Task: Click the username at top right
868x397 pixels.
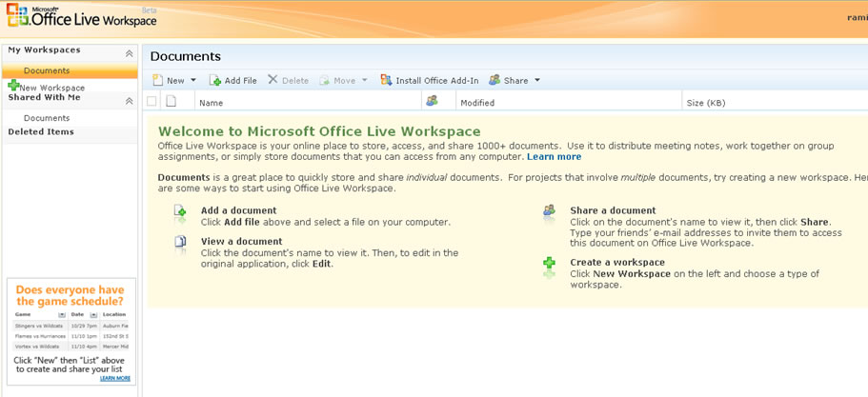Action: (858, 18)
